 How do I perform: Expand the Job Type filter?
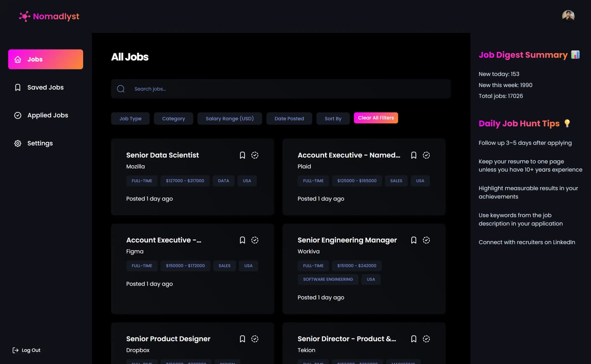point(130,118)
